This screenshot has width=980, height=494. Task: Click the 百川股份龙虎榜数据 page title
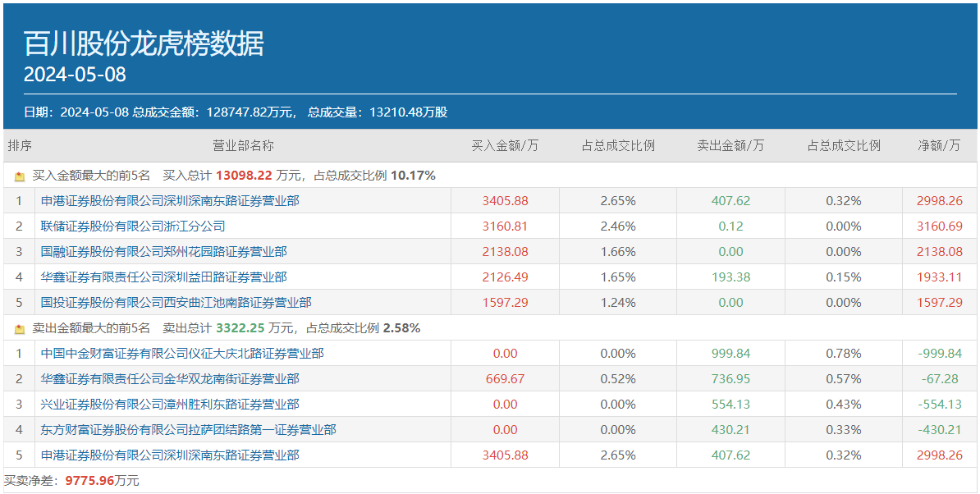point(144,43)
